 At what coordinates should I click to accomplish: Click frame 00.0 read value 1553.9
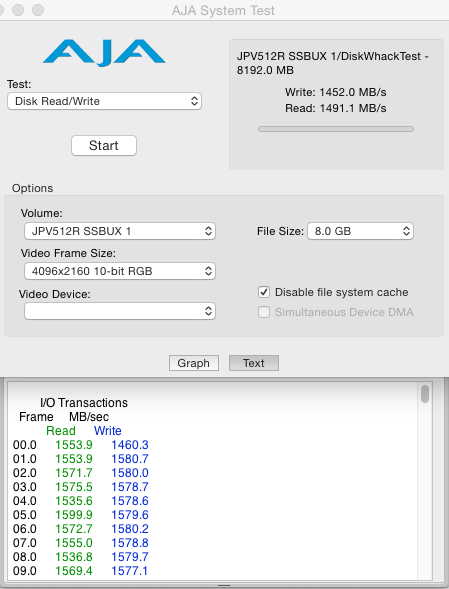coord(74,445)
